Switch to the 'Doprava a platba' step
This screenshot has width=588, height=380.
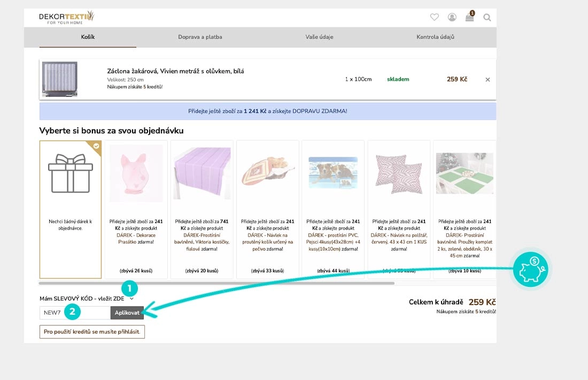click(201, 37)
